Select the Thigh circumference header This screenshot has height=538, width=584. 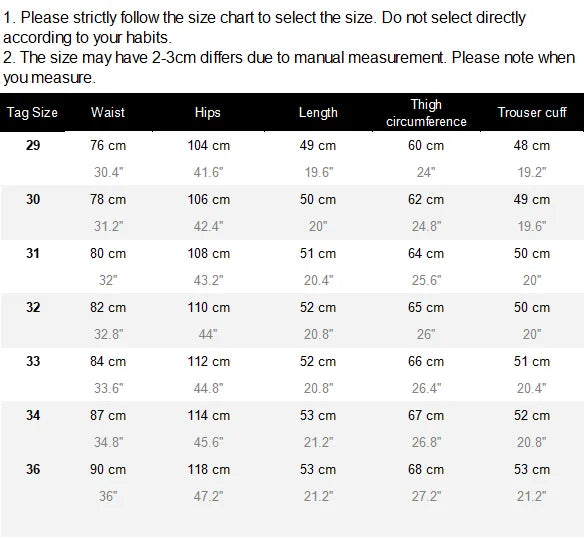tap(426, 113)
